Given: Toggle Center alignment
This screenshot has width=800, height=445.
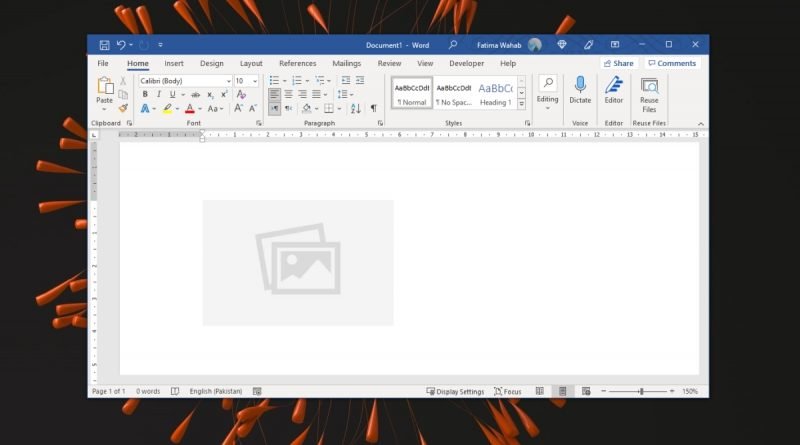Looking at the screenshot, I should pos(288,94).
